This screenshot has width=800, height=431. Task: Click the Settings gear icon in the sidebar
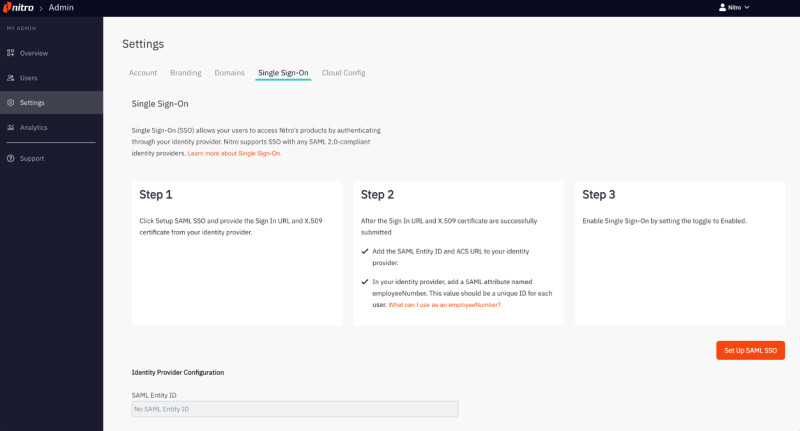(x=10, y=103)
